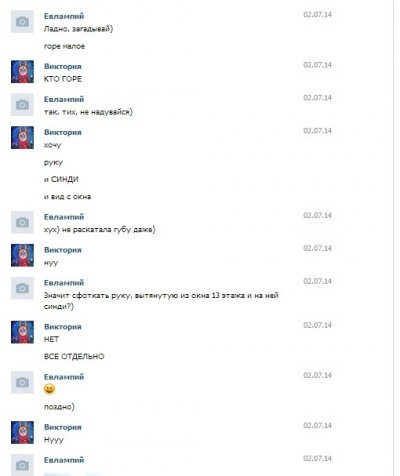The width and height of the screenshot is (400, 476).
Task: Click camera avatar beside 'Значит сфоткать руку' message
Action: click(x=22, y=288)
